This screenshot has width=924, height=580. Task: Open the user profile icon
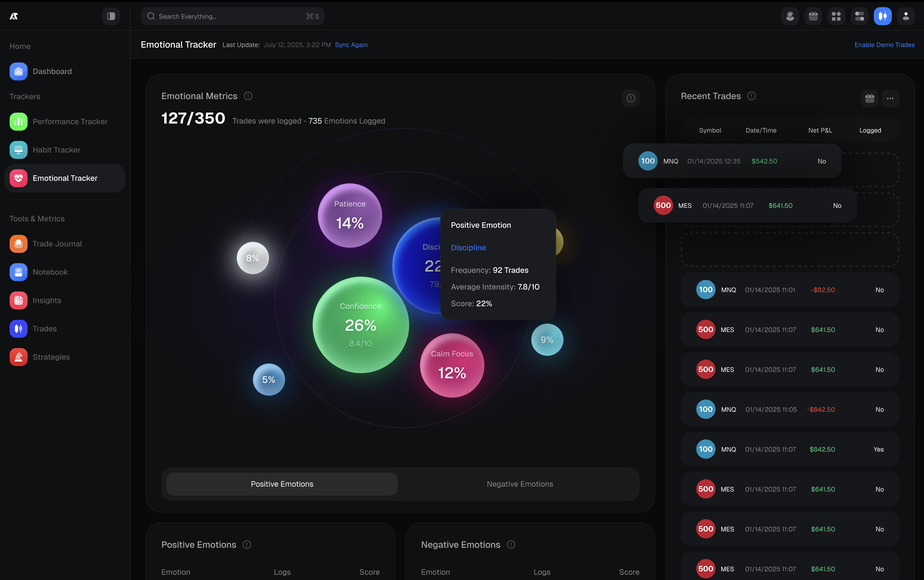click(906, 16)
